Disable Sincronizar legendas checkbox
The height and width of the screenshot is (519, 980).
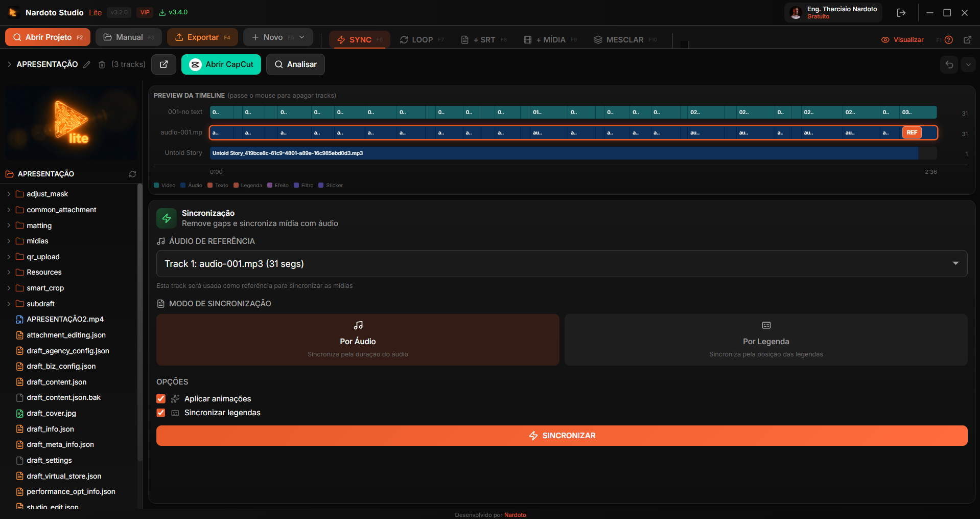click(161, 413)
